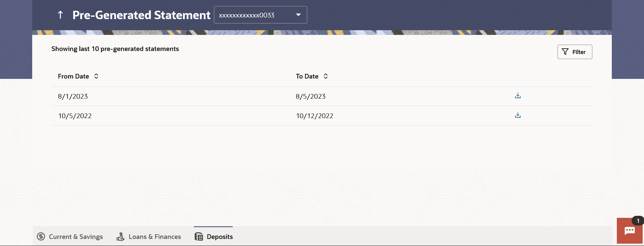Switch to Current & Savings tab
This screenshot has width=644, height=246.
pyautogui.click(x=70, y=237)
